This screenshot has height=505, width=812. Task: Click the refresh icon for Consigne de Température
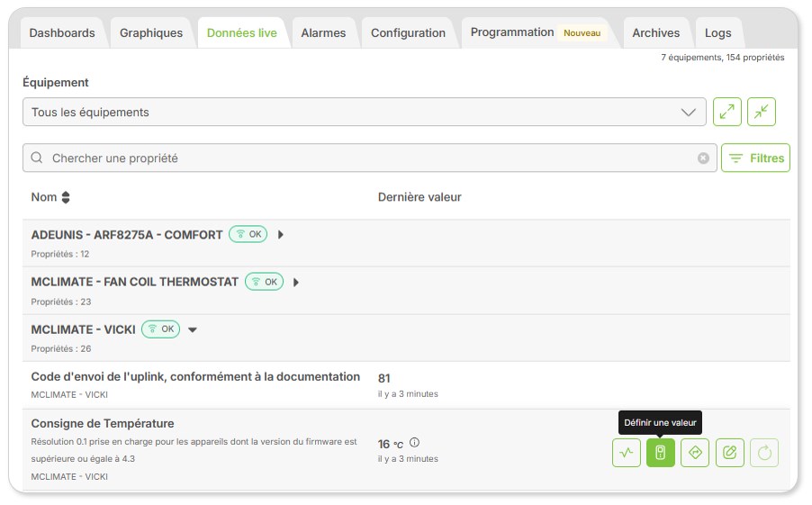(764, 453)
